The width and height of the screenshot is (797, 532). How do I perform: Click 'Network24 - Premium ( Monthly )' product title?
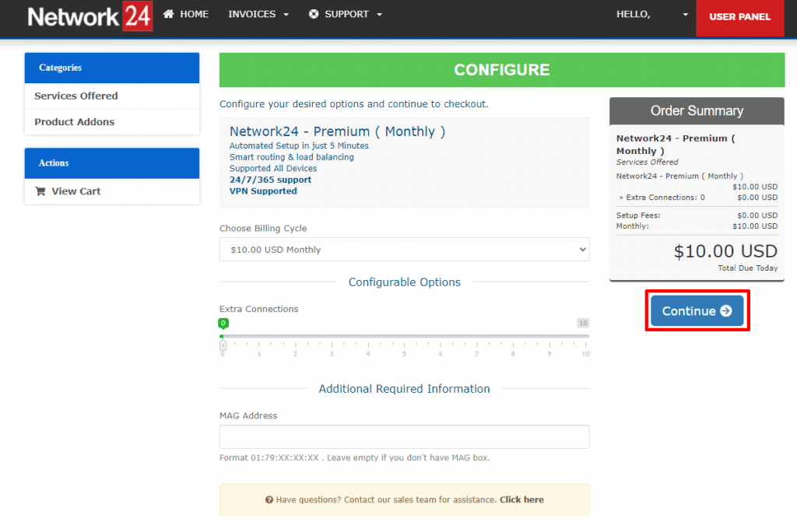point(338,131)
